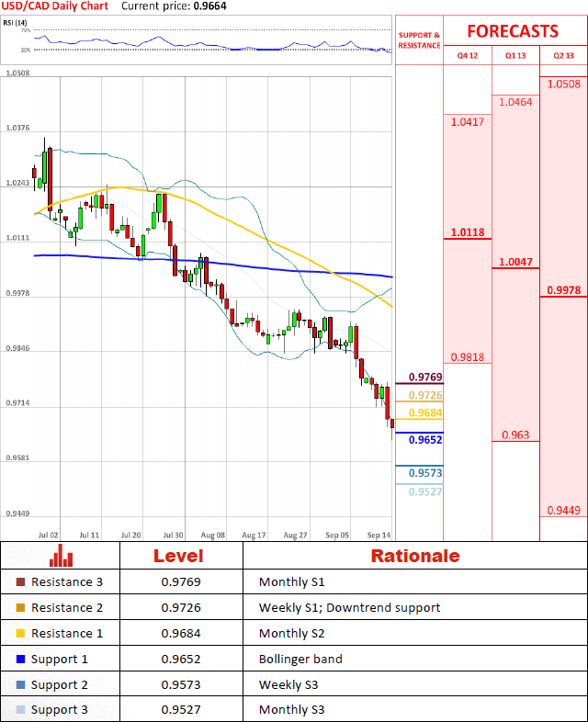This screenshot has height=722, width=588.
Task: Select the USD/CAD Daily Chart title
Action: pos(54,6)
